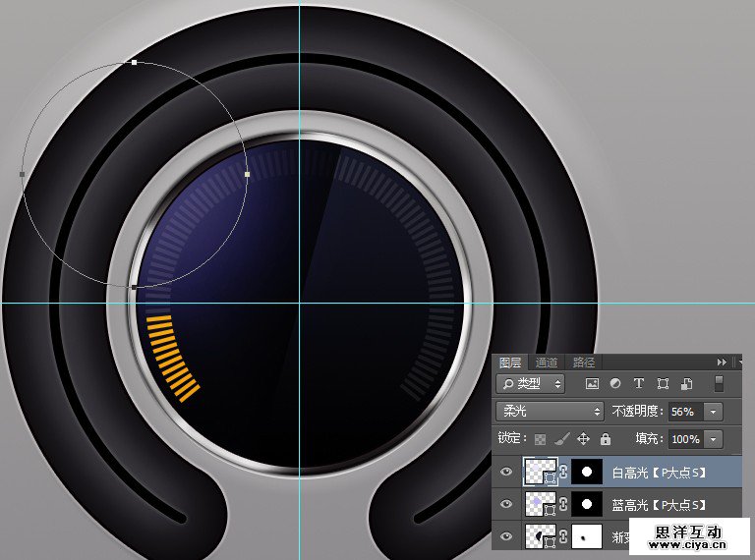Expand the opacity 56% slider arrow
Viewport: 755px width, 560px height.
pyautogui.click(x=714, y=412)
